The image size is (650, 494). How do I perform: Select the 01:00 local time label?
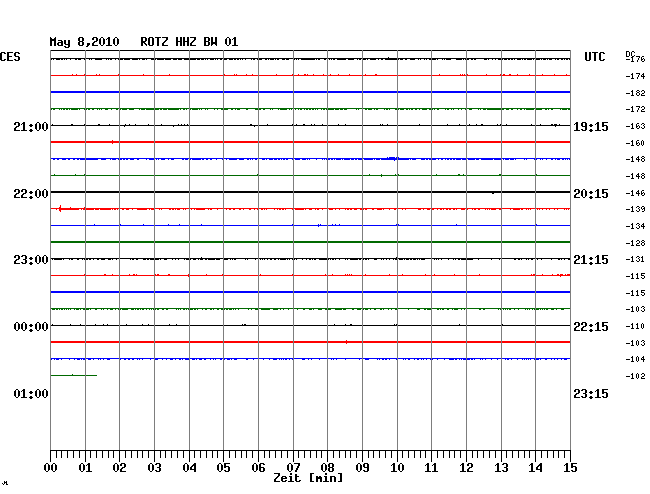pos(31,393)
